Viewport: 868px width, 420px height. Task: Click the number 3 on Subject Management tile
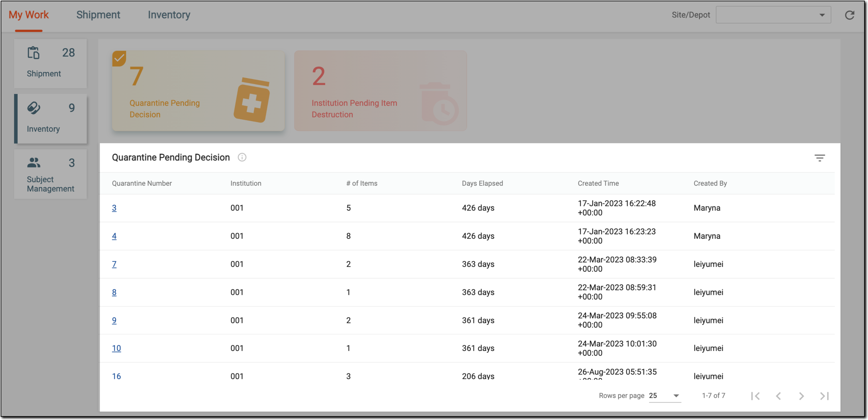pos(72,163)
